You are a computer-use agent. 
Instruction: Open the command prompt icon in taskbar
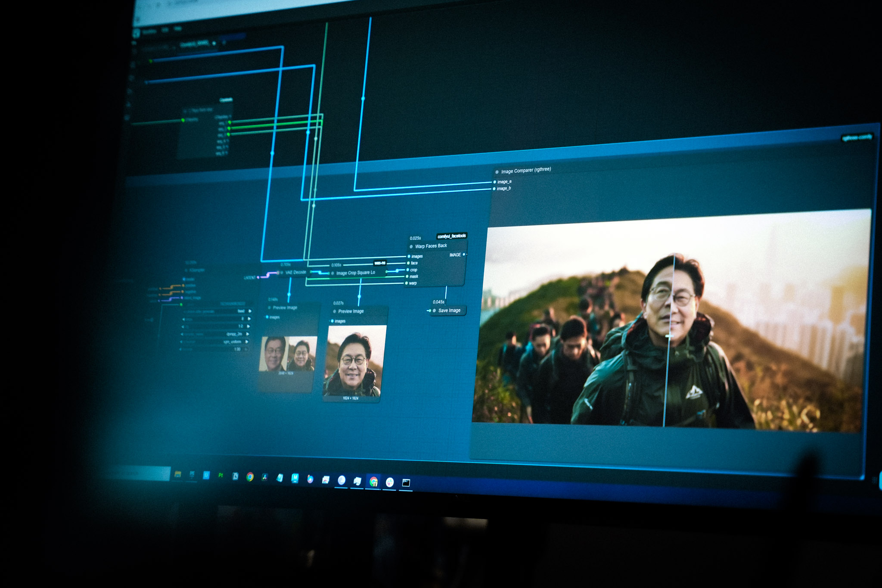coord(406,483)
